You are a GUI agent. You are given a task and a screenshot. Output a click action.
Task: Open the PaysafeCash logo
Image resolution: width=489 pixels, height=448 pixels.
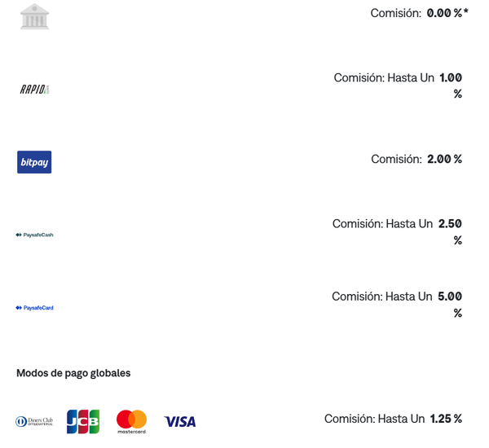coord(34,235)
